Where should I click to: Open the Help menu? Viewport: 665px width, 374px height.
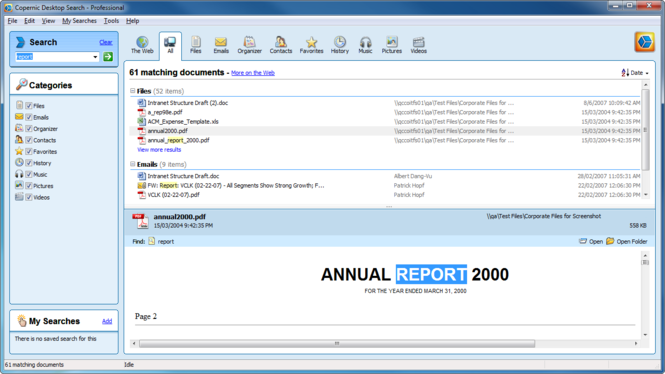132,20
